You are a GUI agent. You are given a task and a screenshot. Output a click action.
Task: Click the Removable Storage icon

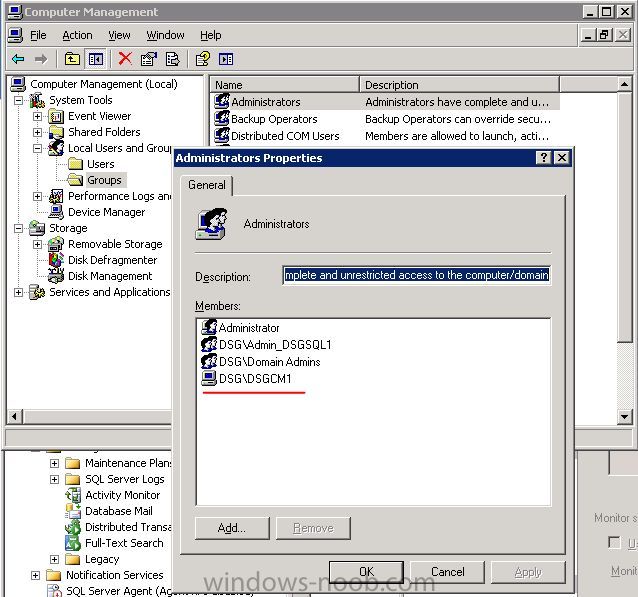click(56, 244)
